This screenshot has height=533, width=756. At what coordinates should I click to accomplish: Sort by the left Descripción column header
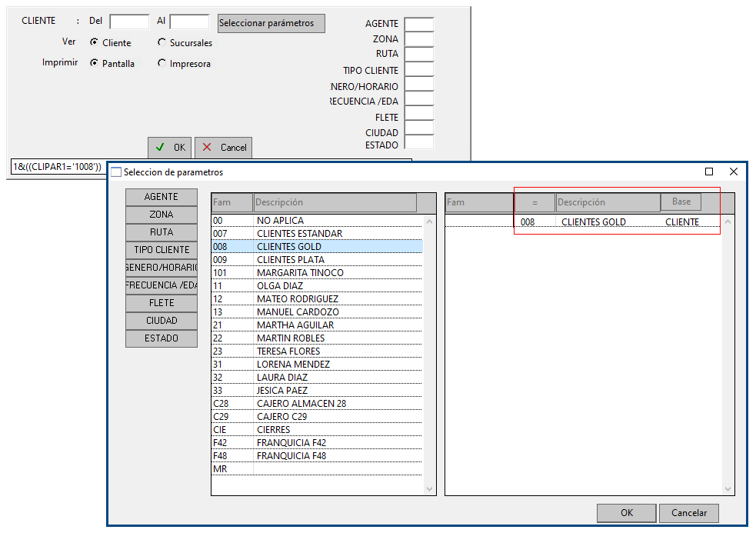click(335, 202)
